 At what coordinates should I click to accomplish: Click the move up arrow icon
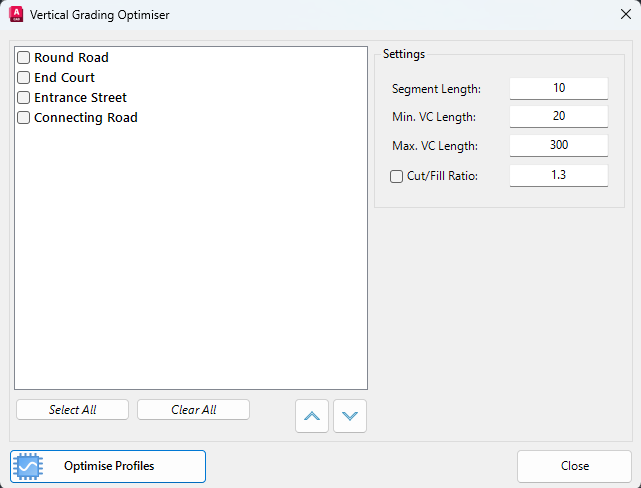click(x=312, y=416)
